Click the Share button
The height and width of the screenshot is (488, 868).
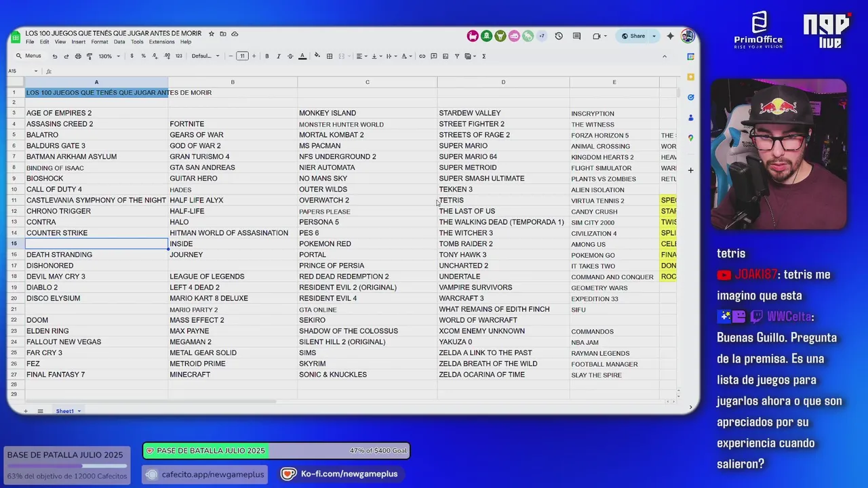633,36
